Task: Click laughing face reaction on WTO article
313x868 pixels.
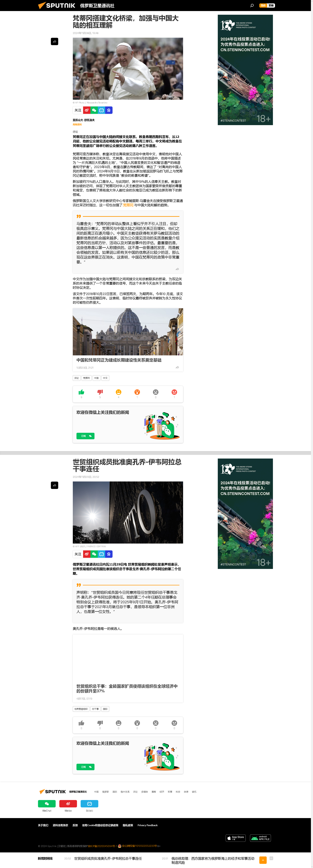Action: (x=119, y=723)
